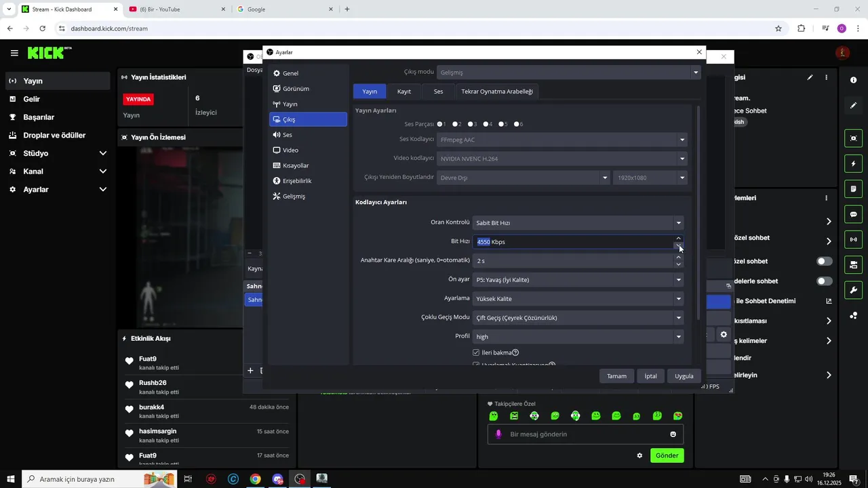Switch to Yayın output tab

370,91
